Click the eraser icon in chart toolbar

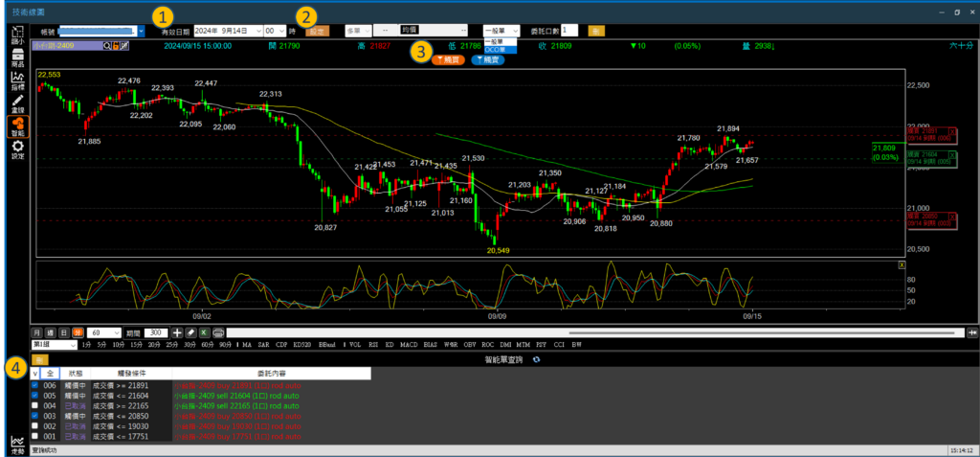tap(191, 333)
